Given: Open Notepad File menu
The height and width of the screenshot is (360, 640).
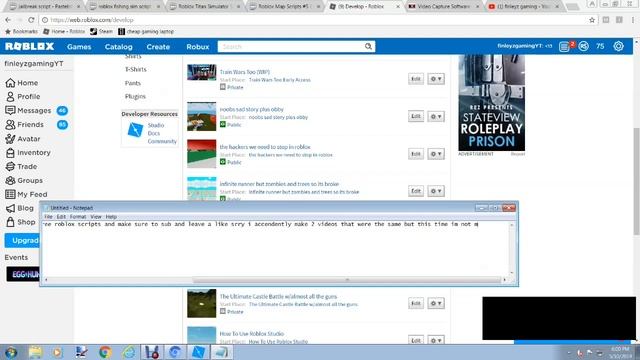Looking at the screenshot, I should pos(48,217).
